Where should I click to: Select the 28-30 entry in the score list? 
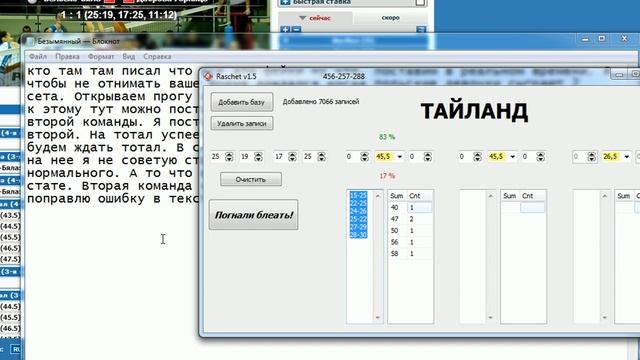[358, 235]
